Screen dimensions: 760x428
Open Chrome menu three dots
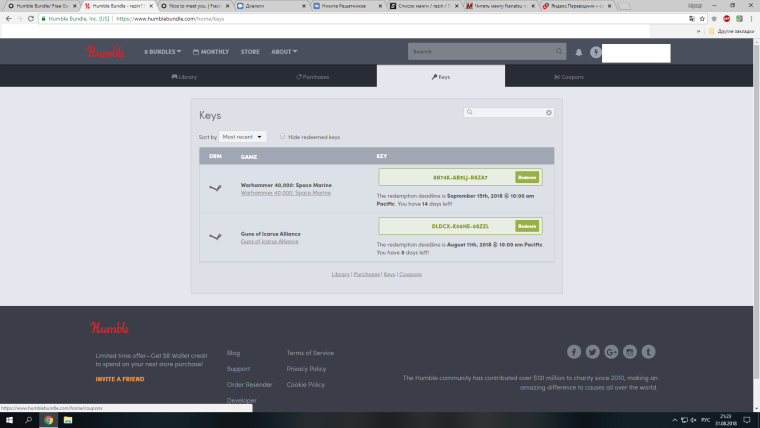pos(752,18)
